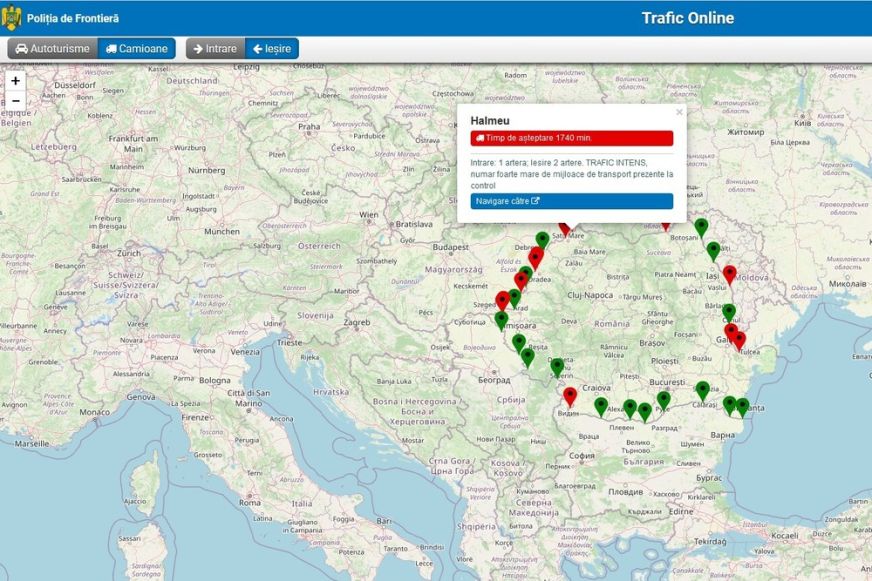Click the Poliția de Frontieră coat of arms logo
Screen dimensions: 872x581
[x=11, y=18]
